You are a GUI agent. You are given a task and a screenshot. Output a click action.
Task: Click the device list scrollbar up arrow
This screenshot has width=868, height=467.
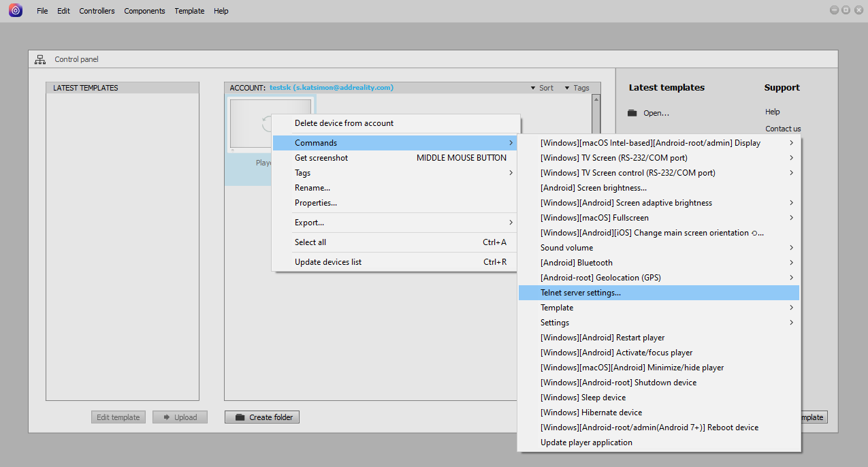[x=596, y=99]
